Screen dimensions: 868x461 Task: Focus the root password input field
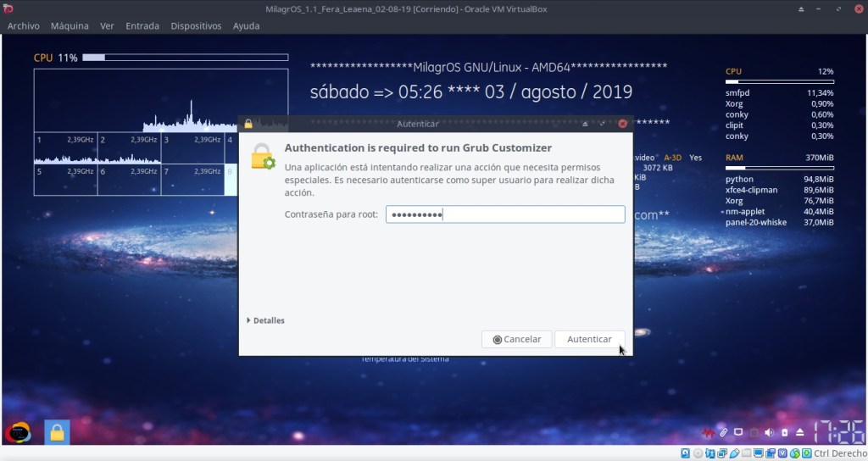[x=504, y=214]
